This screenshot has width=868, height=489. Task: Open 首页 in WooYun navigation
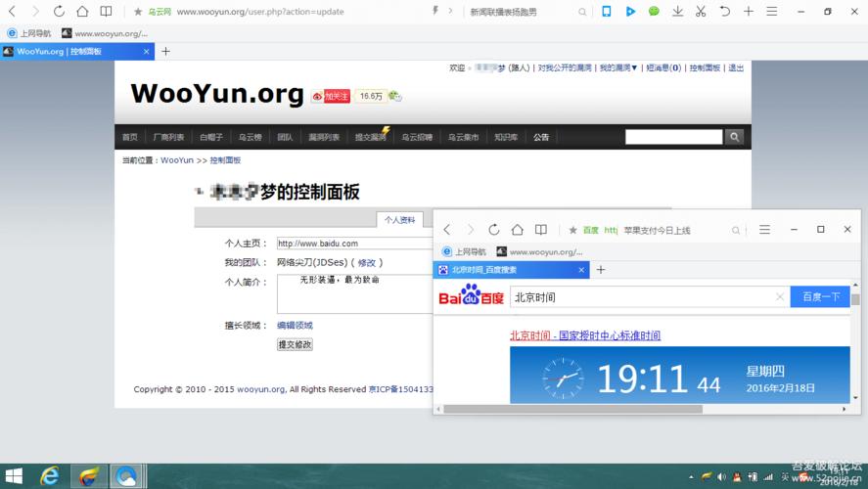tap(130, 137)
